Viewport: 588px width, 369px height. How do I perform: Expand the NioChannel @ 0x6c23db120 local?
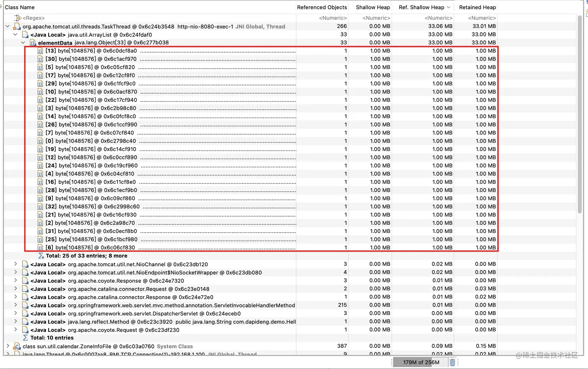click(x=15, y=264)
